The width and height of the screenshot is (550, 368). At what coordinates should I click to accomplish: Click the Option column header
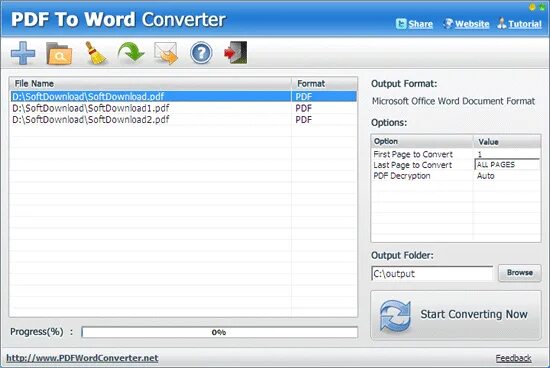[422, 141]
